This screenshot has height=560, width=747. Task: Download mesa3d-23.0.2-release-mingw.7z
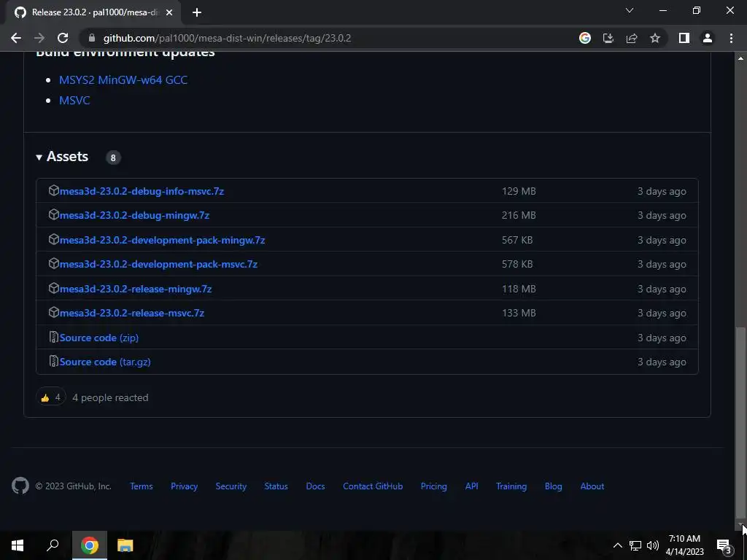click(x=136, y=289)
